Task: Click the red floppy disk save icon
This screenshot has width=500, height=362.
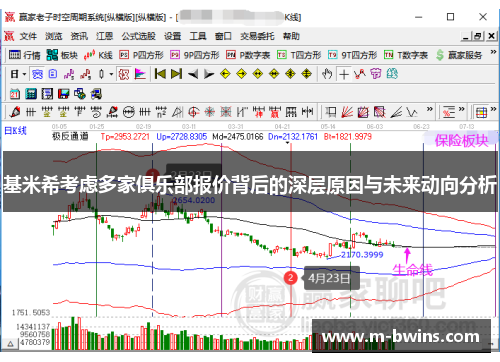Action: (x=63, y=94)
